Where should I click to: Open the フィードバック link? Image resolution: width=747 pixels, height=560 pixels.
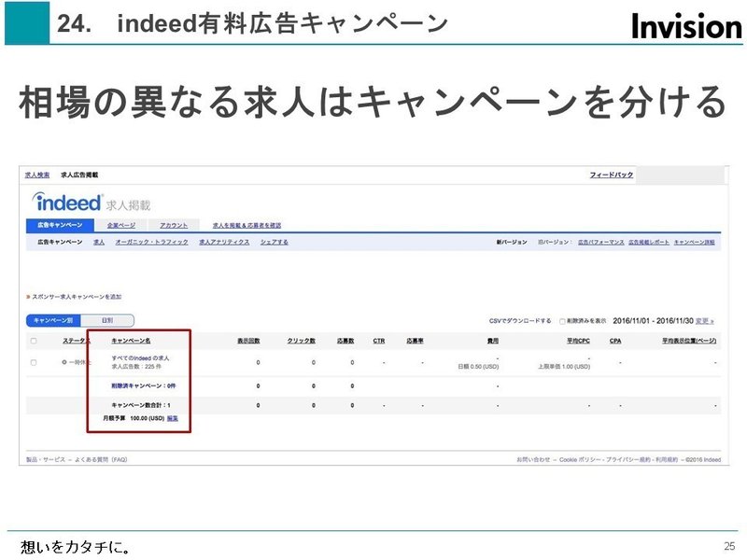tap(612, 175)
